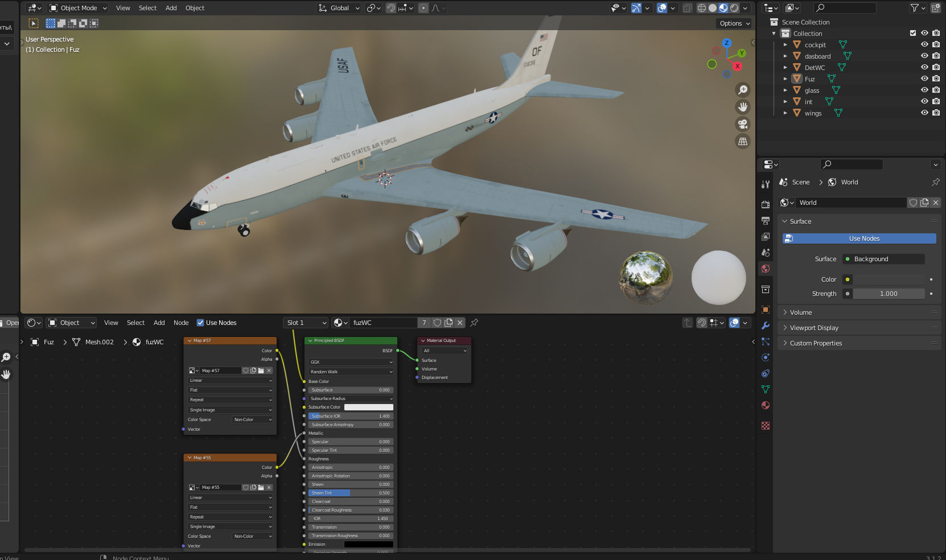The image size is (946, 560).
Task: Disable glass object in renders
Action: point(936,90)
